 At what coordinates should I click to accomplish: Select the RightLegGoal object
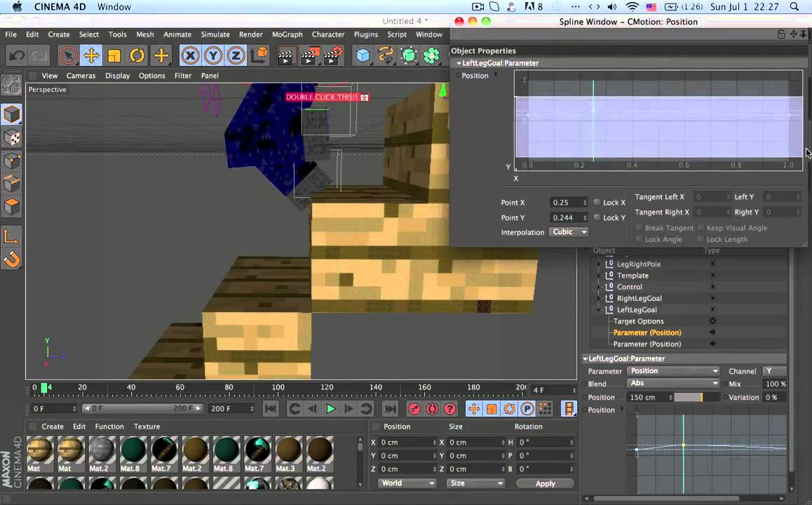click(639, 298)
